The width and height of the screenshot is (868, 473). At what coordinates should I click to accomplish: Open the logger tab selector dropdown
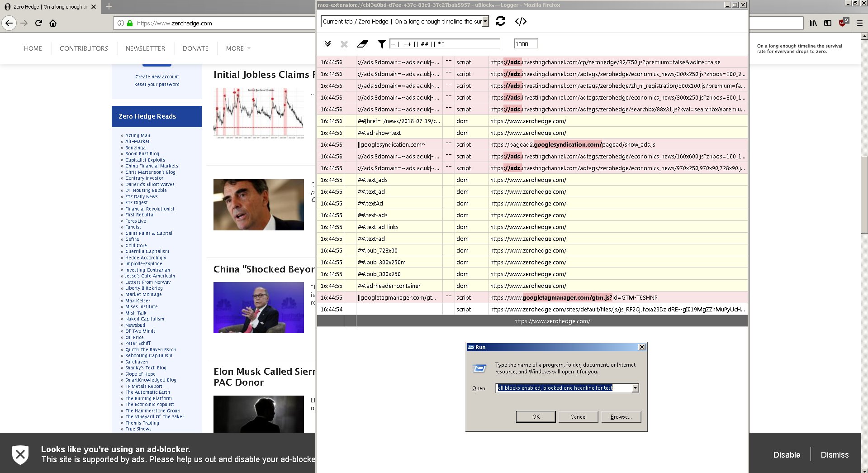coord(485,21)
